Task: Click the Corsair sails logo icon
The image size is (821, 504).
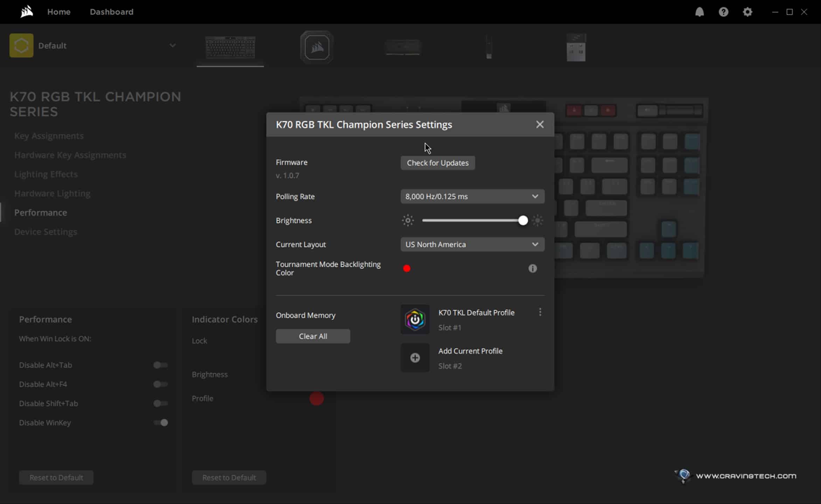Action: pos(27,12)
